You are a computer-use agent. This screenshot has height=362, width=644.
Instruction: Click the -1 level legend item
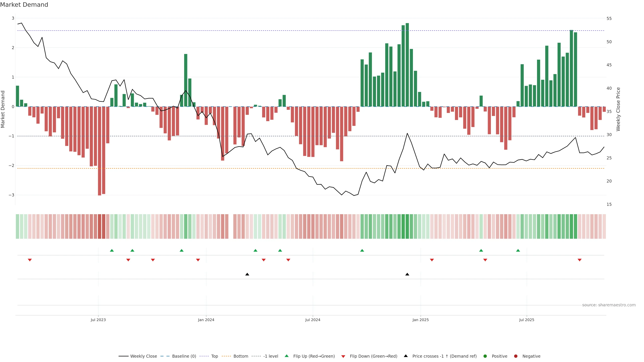click(x=271, y=356)
